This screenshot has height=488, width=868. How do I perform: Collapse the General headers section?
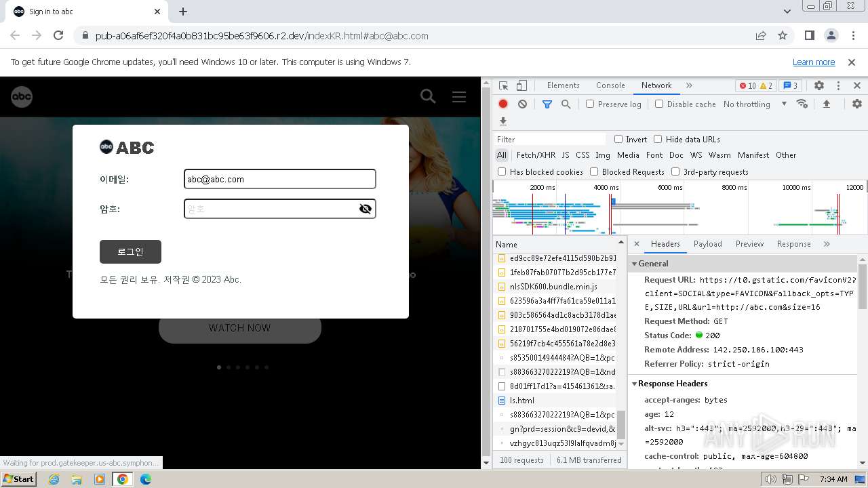(635, 264)
